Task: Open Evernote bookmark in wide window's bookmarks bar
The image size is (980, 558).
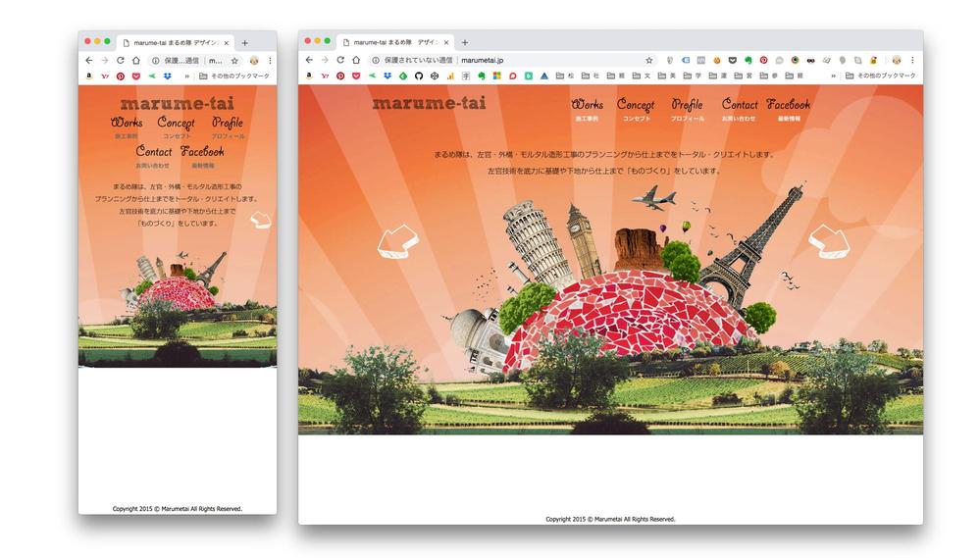Action: coord(482,76)
